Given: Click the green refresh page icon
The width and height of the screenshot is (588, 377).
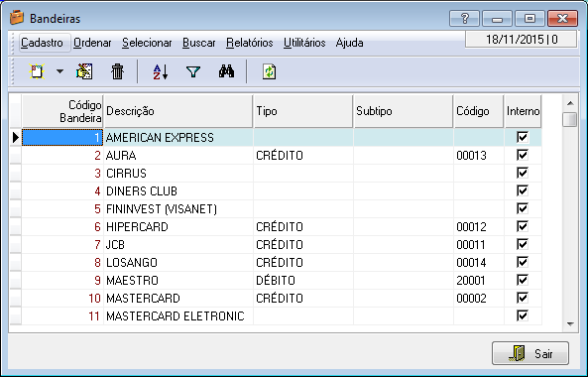Looking at the screenshot, I should tap(270, 71).
